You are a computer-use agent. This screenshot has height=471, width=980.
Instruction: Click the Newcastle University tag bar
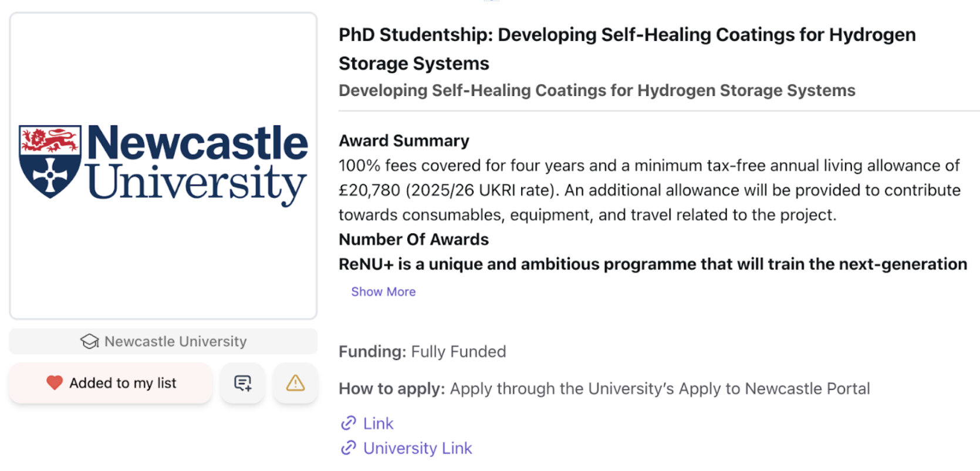163,341
